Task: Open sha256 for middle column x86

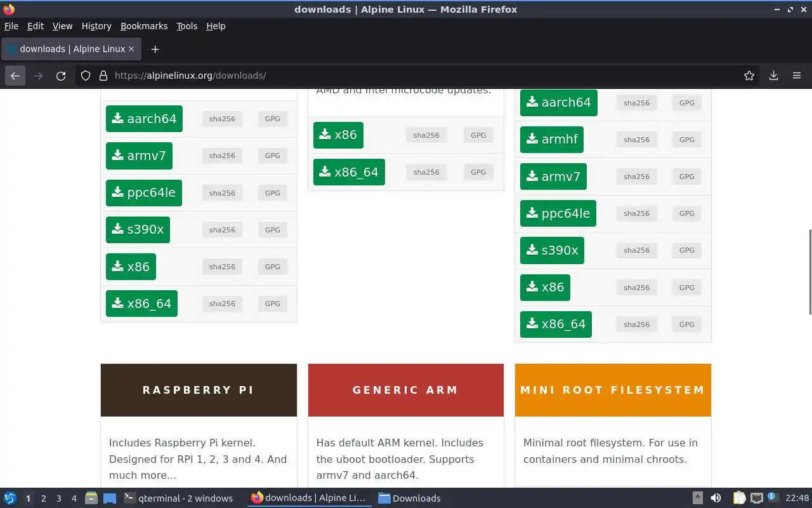Action: [426, 135]
